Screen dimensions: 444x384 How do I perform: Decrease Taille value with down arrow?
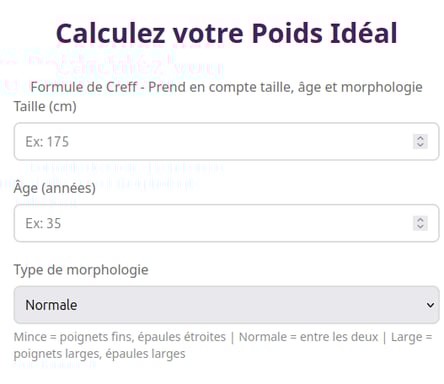(420, 145)
